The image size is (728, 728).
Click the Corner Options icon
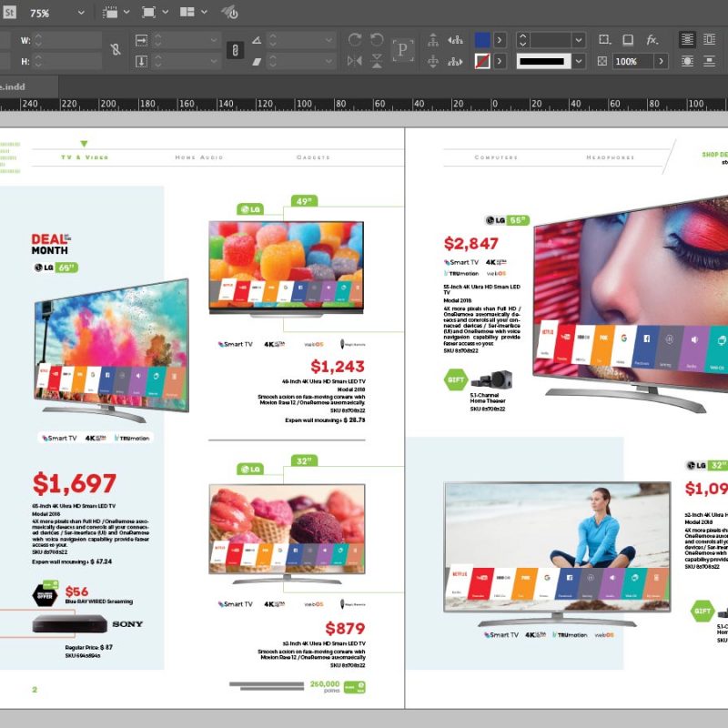point(604,40)
